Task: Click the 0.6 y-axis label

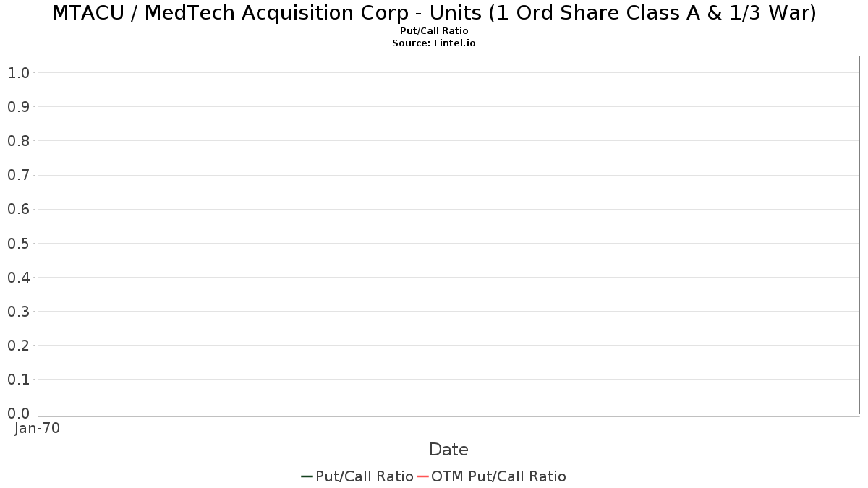Action: 18,209
